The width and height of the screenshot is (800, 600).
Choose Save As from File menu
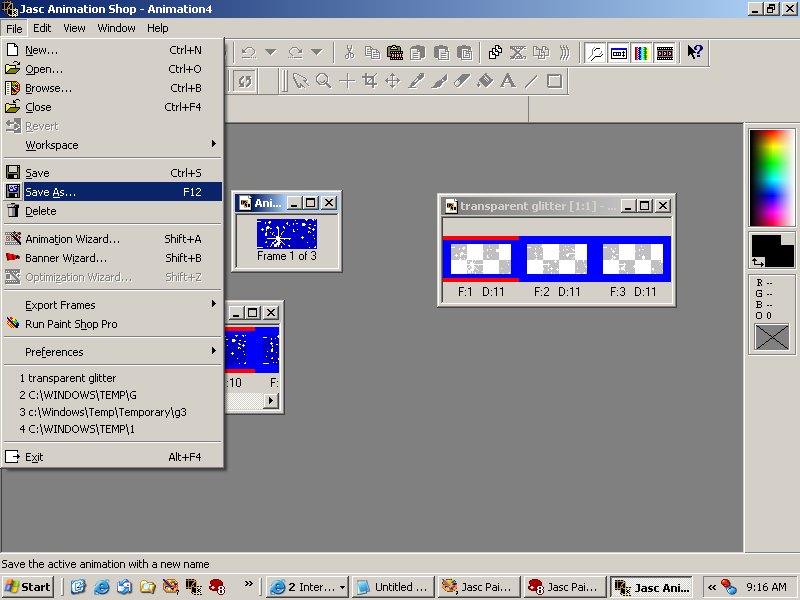(50, 192)
